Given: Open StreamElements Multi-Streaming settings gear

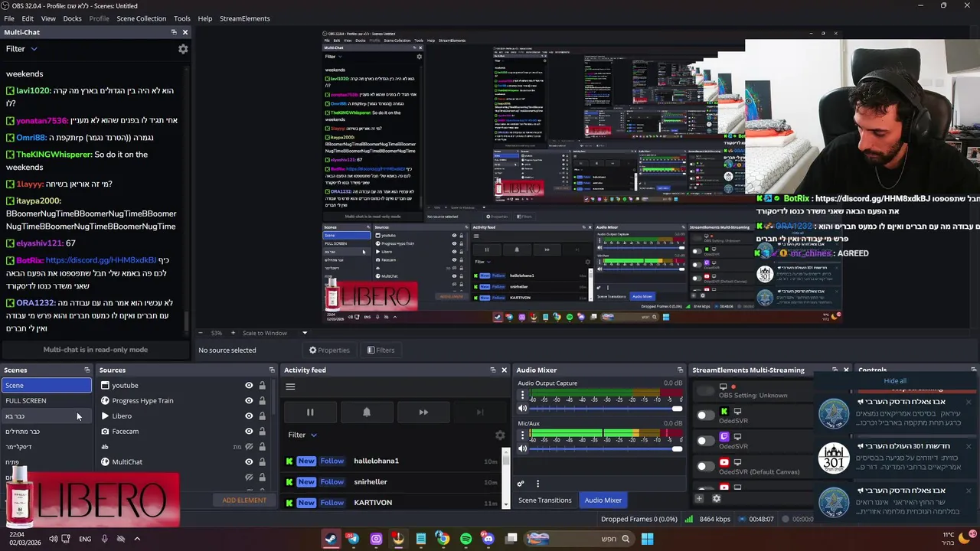Looking at the screenshot, I should click(716, 498).
